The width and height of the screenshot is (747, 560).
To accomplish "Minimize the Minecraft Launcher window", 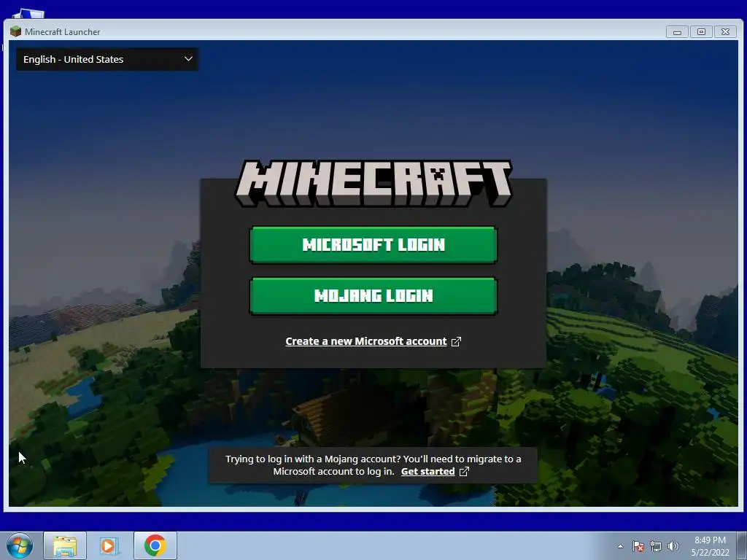I will click(x=677, y=32).
